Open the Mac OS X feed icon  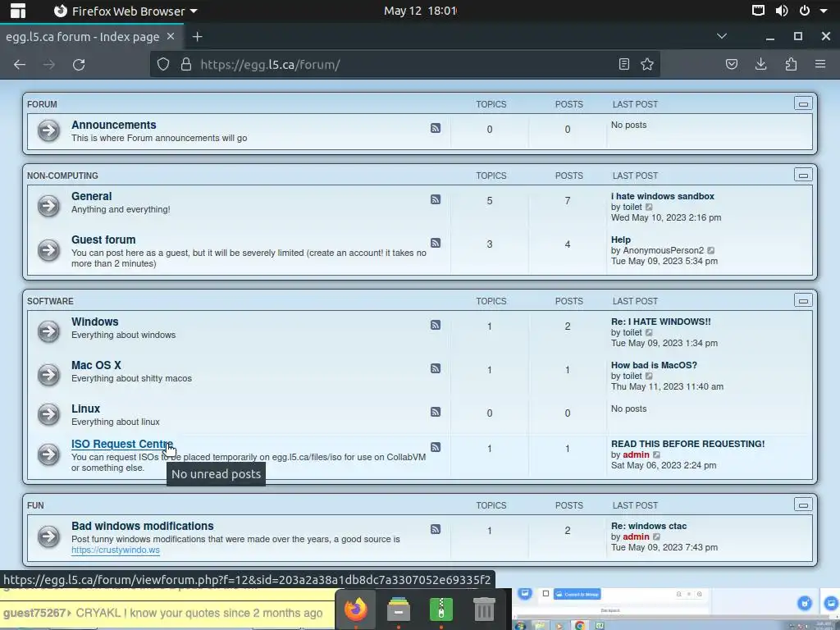point(436,368)
